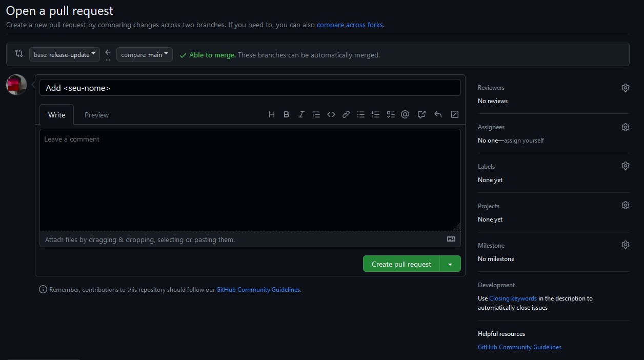This screenshot has height=360, width=644.
Task: Insert a quote block
Action: click(316, 114)
